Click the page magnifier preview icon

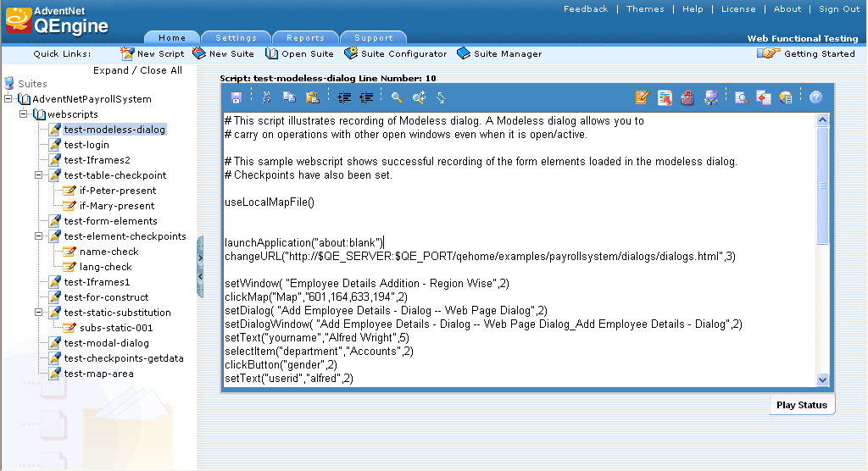point(741,98)
